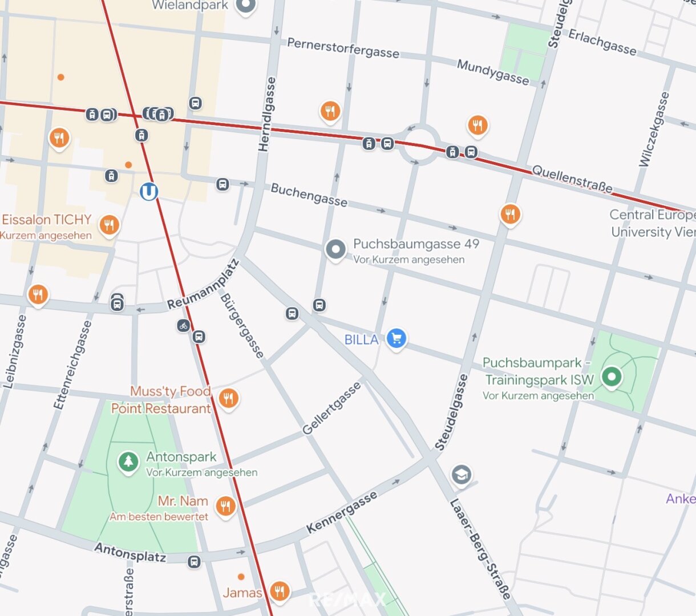Select the bus stop on Antonsplatz
Viewport: 696px width, 616px height.
pyautogui.click(x=194, y=562)
